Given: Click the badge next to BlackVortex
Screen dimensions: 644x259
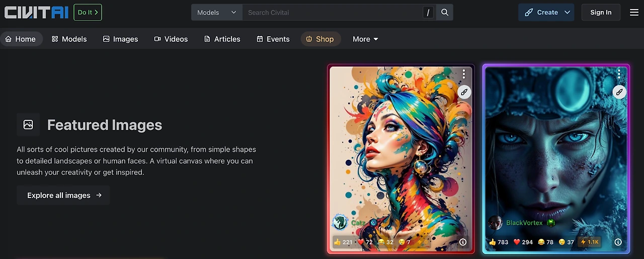Looking at the screenshot, I should point(551,223).
